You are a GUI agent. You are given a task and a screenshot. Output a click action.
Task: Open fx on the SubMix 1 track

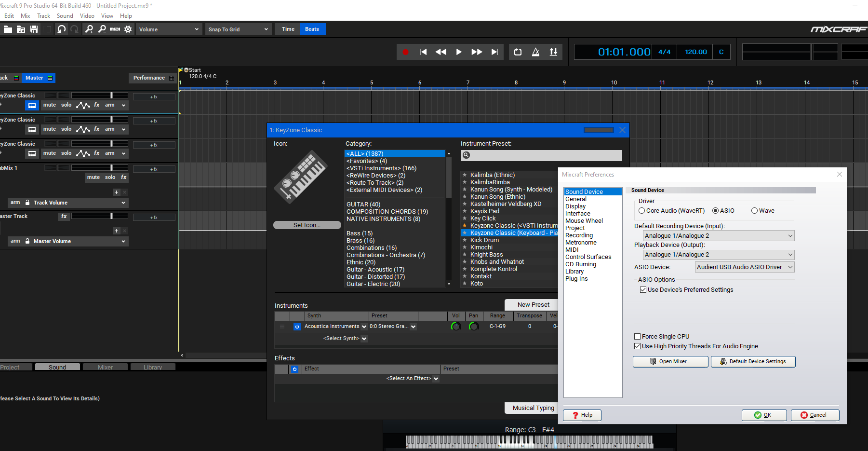click(x=124, y=178)
